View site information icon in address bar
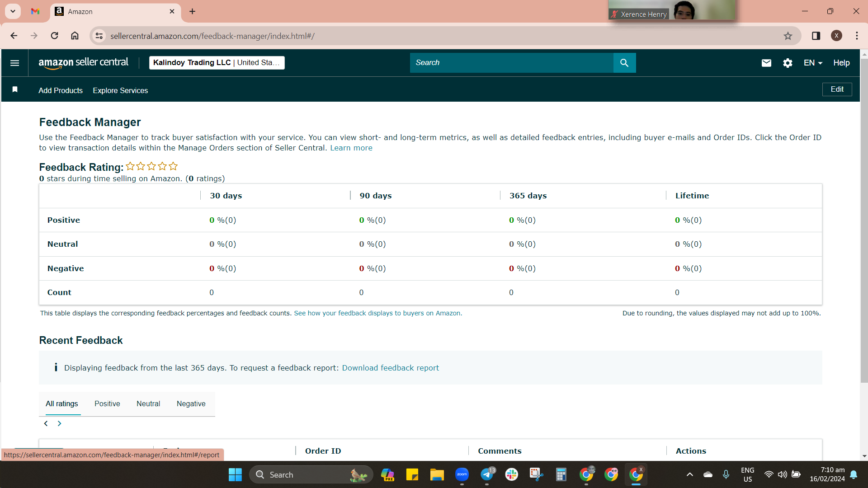 point(99,36)
